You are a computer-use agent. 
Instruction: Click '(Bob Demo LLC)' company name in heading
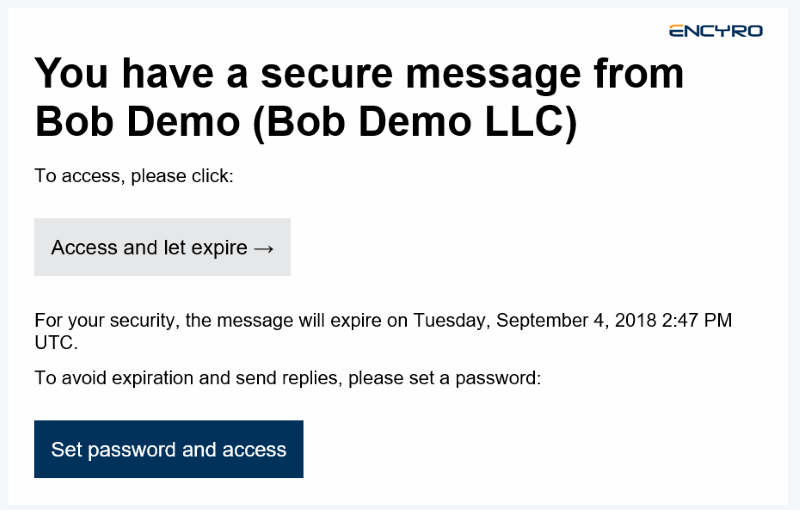415,123
